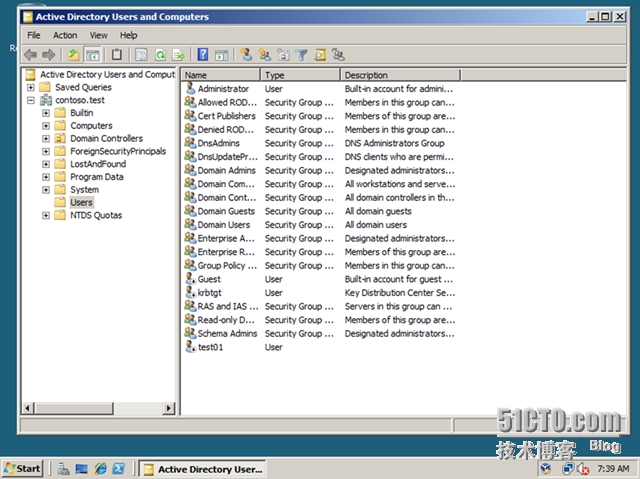The height and width of the screenshot is (479, 640).
Task: Click 'All domain users' description cell
Action: [x=376, y=225]
